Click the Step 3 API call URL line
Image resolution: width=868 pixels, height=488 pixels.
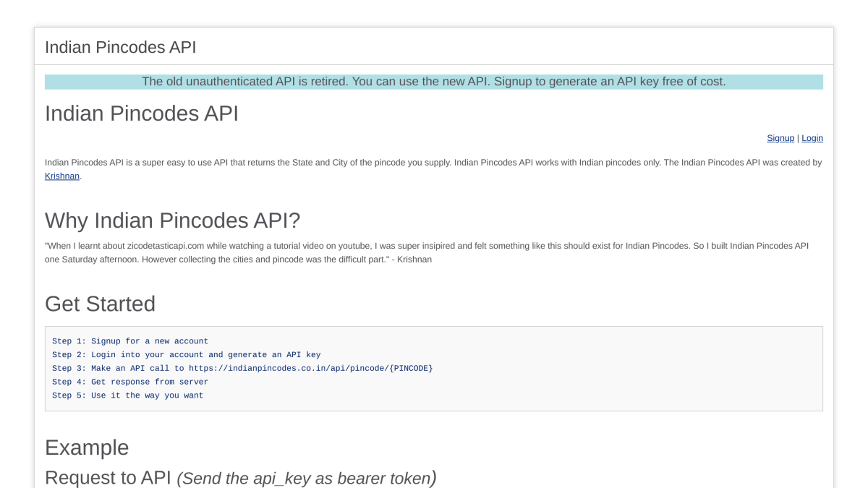(242, 369)
